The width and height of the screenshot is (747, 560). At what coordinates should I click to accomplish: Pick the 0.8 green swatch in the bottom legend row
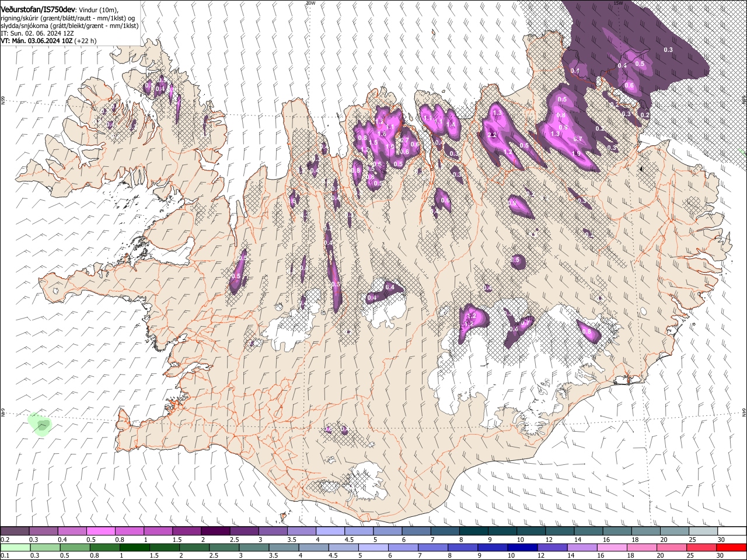coord(104,547)
